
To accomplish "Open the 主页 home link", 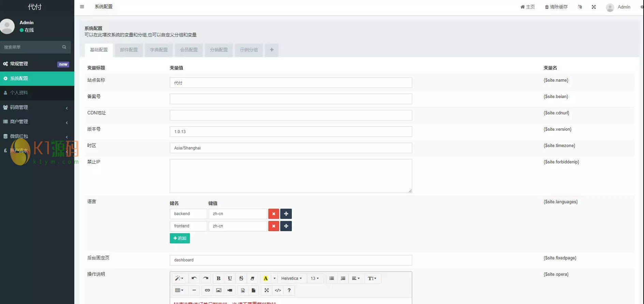I will click(527, 7).
